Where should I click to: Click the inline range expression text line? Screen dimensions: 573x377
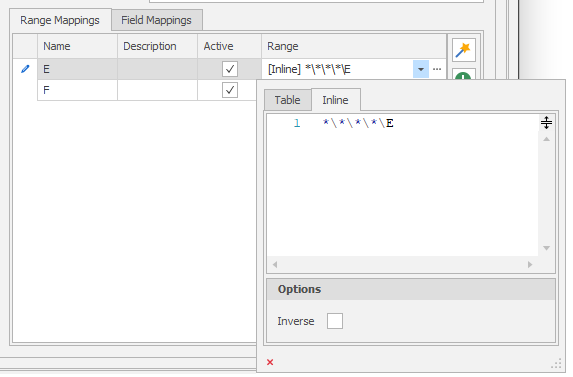[x=358, y=123]
